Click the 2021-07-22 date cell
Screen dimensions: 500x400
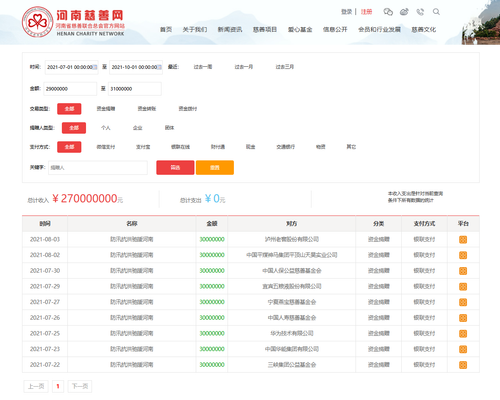tap(45, 365)
